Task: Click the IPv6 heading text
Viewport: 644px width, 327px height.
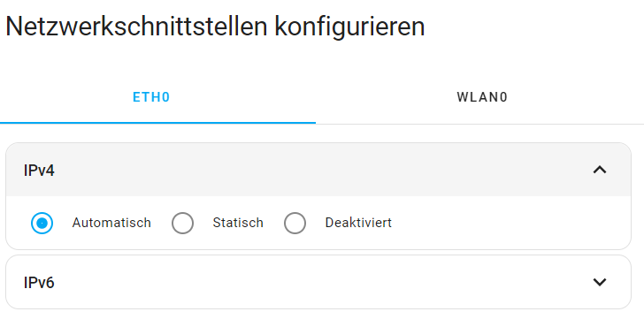Action: (39, 283)
